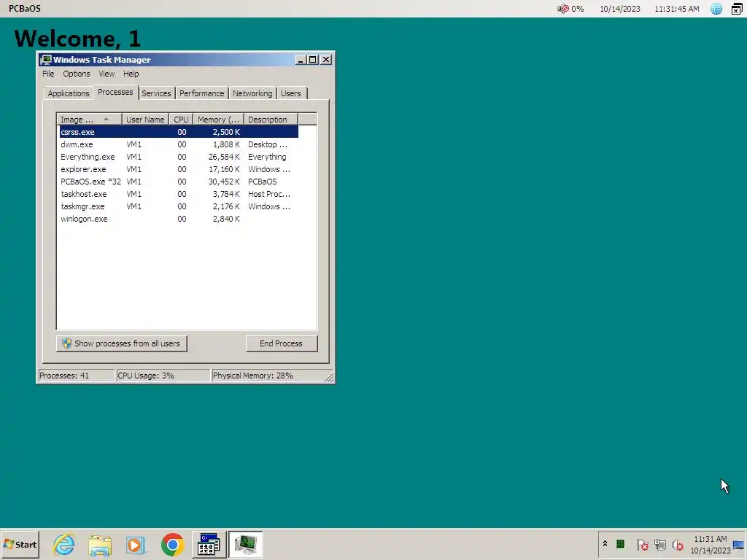Select the Task Manager taskbar button
Viewport: 747px width, 560px height.
[x=245, y=545]
